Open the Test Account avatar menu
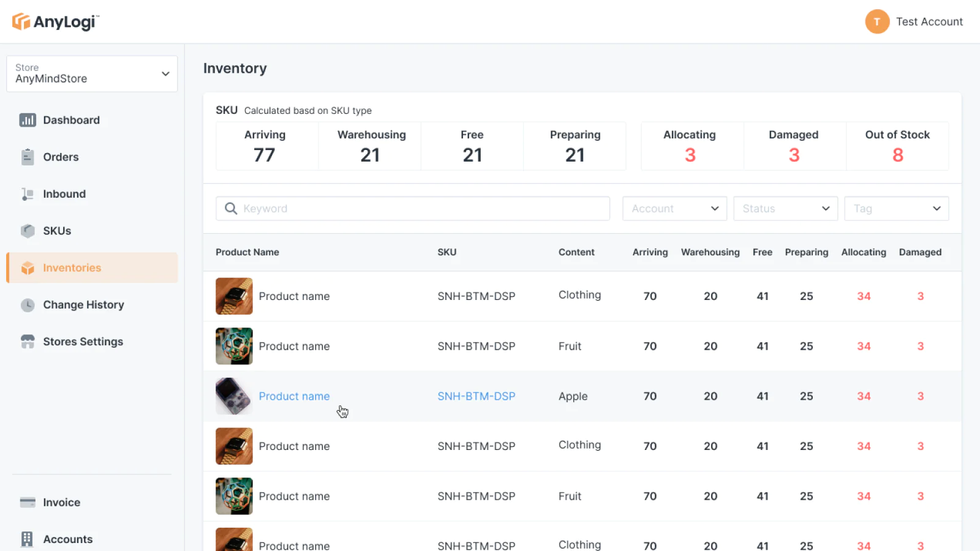 pyautogui.click(x=876, y=22)
